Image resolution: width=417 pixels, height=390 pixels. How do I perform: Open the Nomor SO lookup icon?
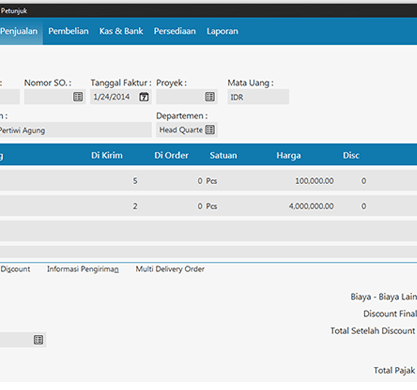click(78, 97)
